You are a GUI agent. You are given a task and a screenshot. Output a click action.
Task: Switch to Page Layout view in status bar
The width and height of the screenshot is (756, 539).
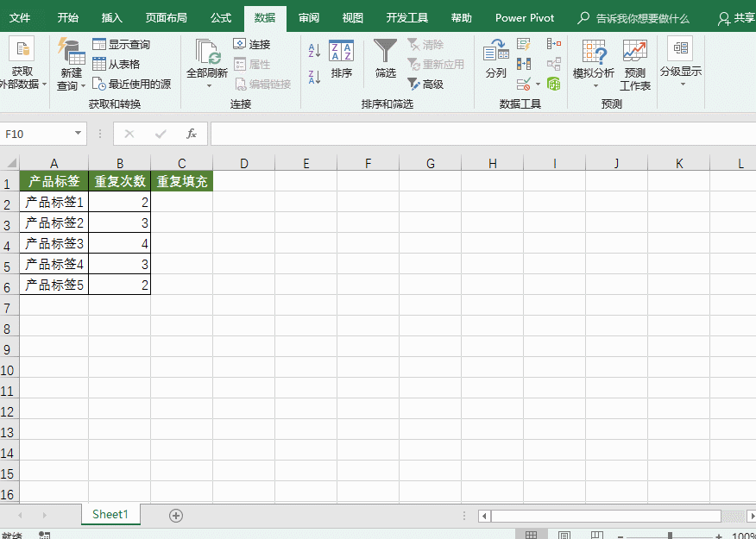[x=564, y=536]
